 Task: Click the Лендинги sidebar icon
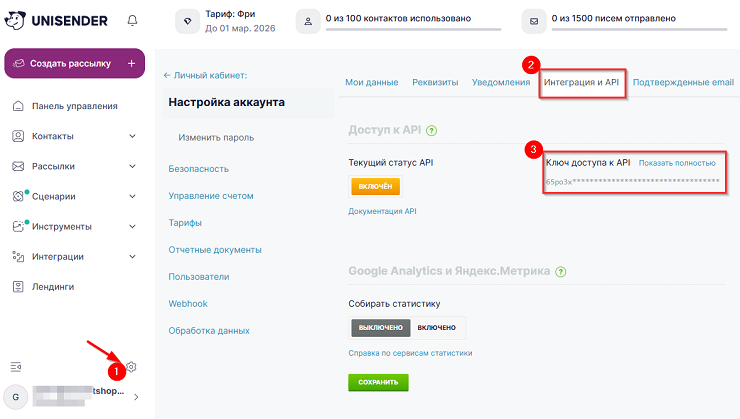(x=17, y=286)
